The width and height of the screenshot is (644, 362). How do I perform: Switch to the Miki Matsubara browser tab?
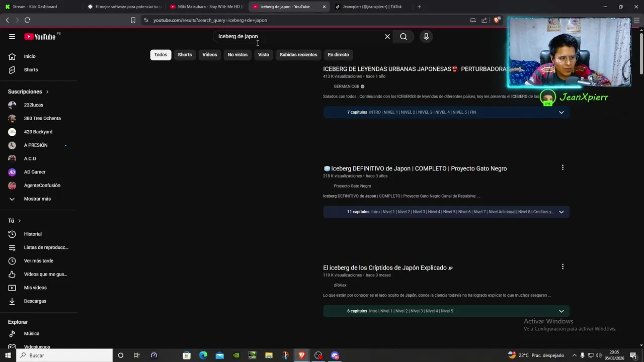[206, 7]
